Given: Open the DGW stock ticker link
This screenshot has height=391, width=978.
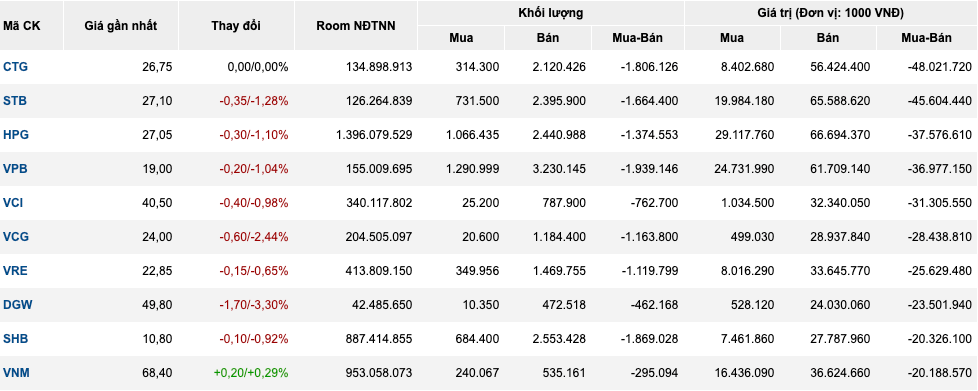Looking at the screenshot, I should click(18, 305).
